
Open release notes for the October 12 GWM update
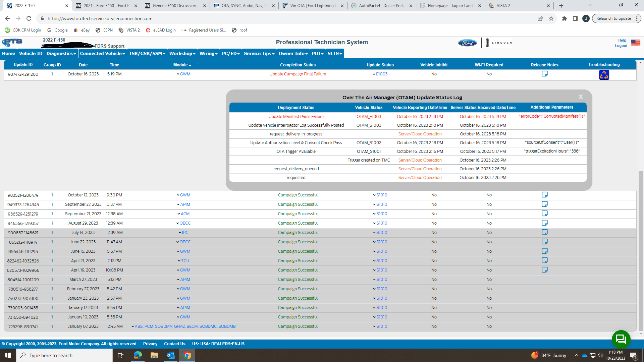pos(544,195)
